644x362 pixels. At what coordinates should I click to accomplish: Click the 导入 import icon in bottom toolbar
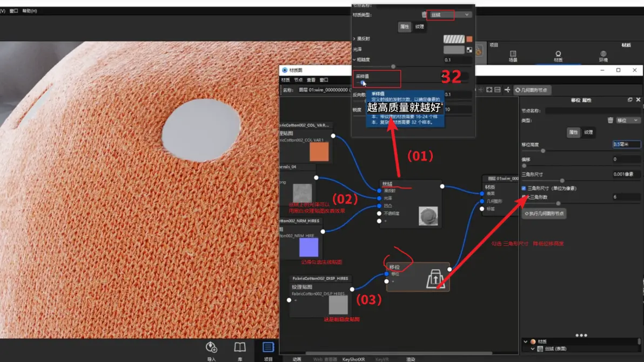212,347
